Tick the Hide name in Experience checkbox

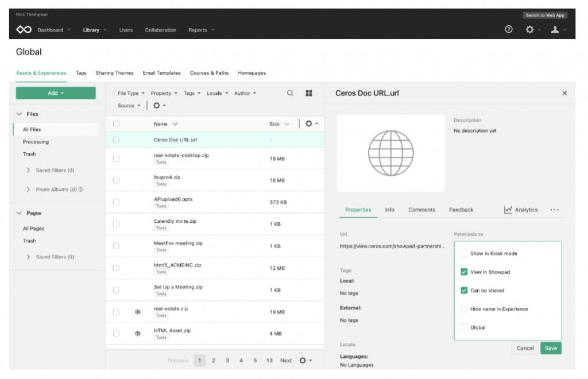click(464, 309)
